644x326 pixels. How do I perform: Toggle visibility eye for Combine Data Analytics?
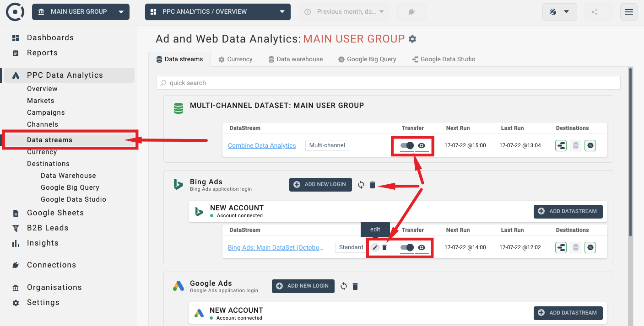(x=422, y=146)
